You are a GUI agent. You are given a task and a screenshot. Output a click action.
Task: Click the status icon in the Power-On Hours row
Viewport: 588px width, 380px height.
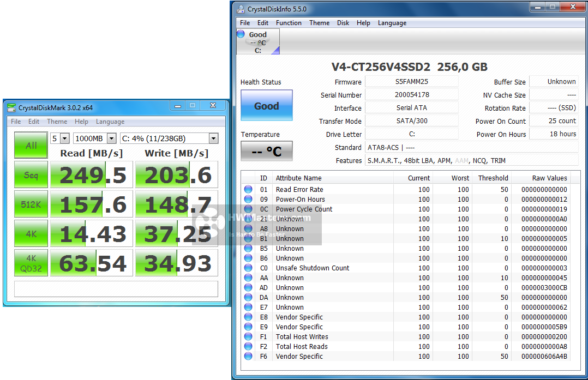click(x=248, y=199)
